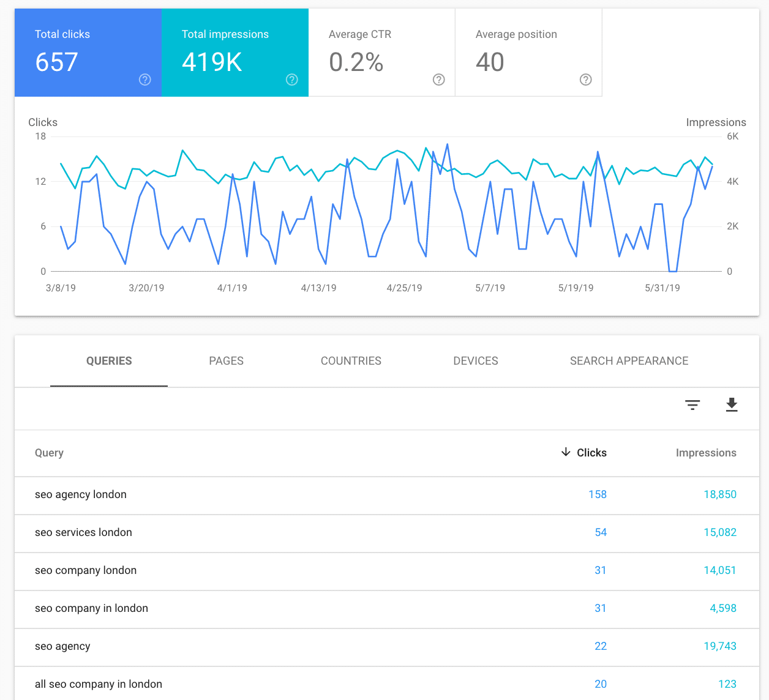Image resolution: width=769 pixels, height=700 pixels.
Task: Click the sort arrow on the Clicks column
Action: coord(565,452)
